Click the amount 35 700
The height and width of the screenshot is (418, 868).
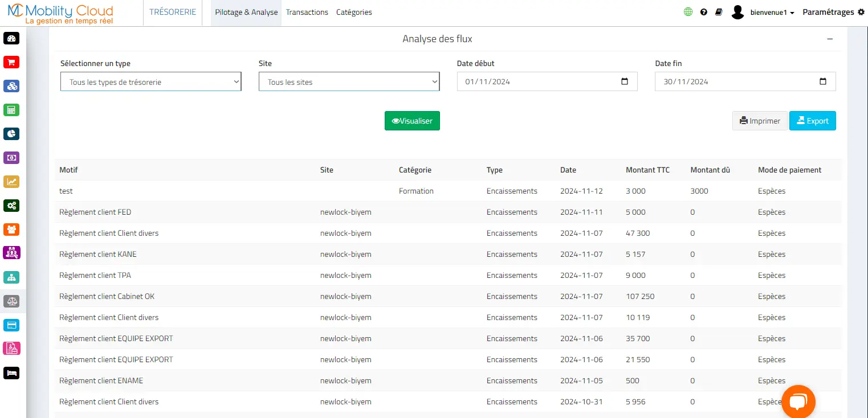(638, 338)
